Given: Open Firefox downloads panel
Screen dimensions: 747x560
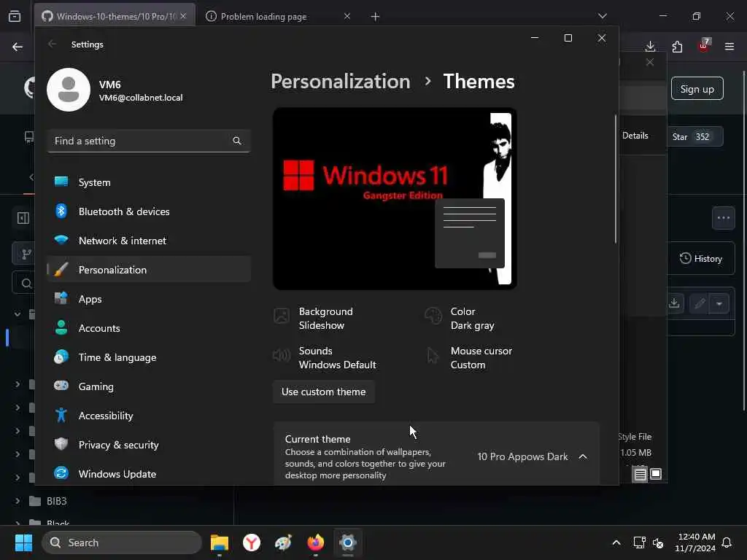Looking at the screenshot, I should click(x=650, y=46).
